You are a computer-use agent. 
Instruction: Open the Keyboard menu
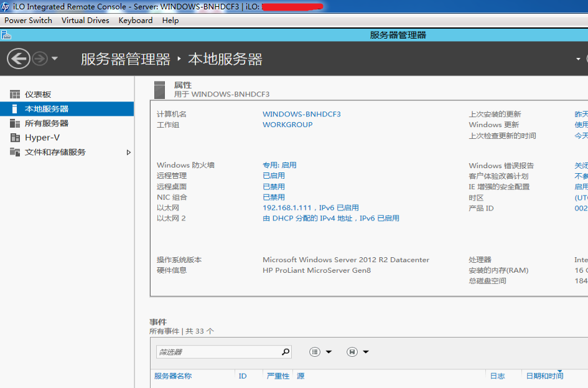(x=136, y=21)
